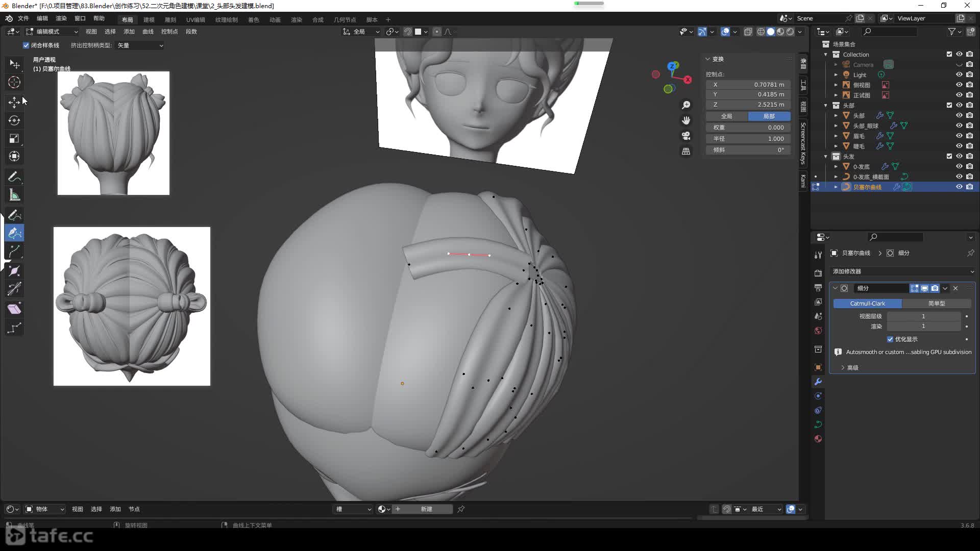This screenshot has height=551, width=980.
Task: Edit control point X value field
Action: click(x=748, y=85)
